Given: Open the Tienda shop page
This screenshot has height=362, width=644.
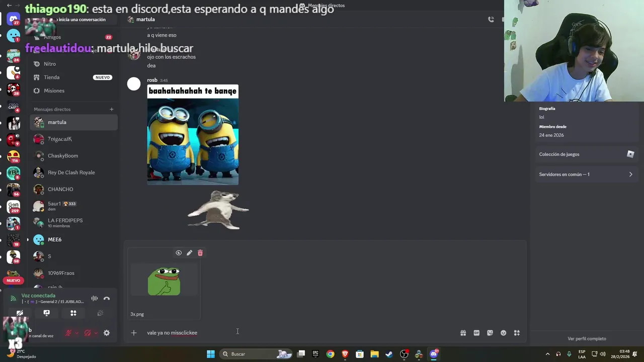Looking at the screenshot, I should pyautogui.click(x=74, y=77).
